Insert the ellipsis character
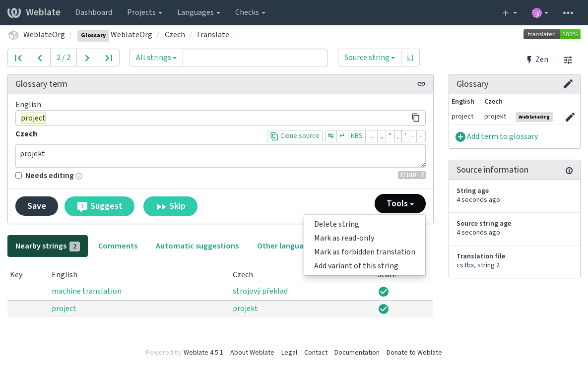 pyautogui.click(x=371, y=136)
